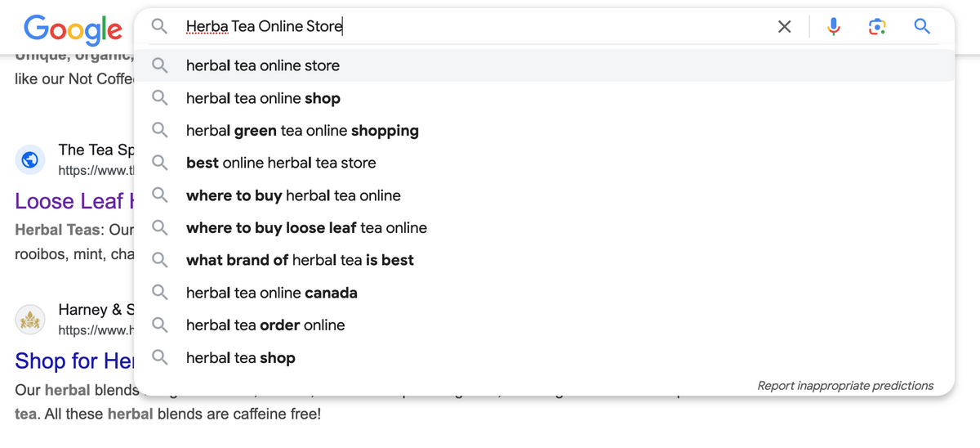This screenshot has height=448, width=980.
Task: Clear the search box with the X icon
Action: tap(784, 27)
